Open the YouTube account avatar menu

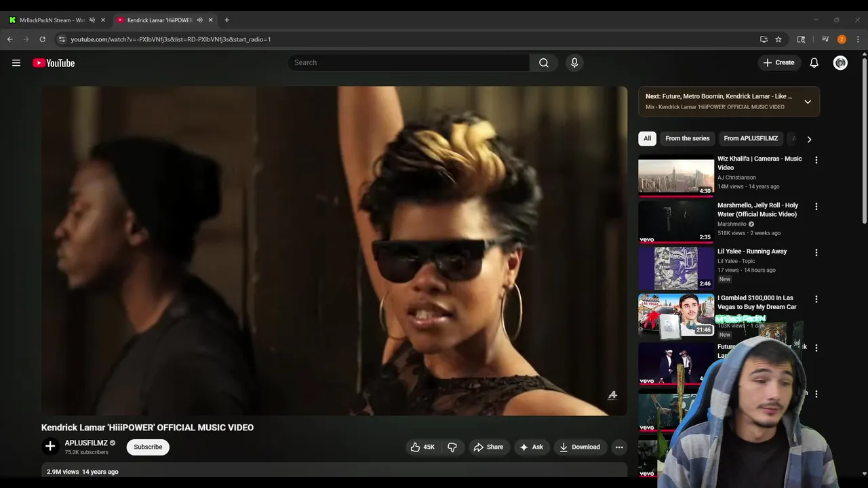[x=840, y=63]
